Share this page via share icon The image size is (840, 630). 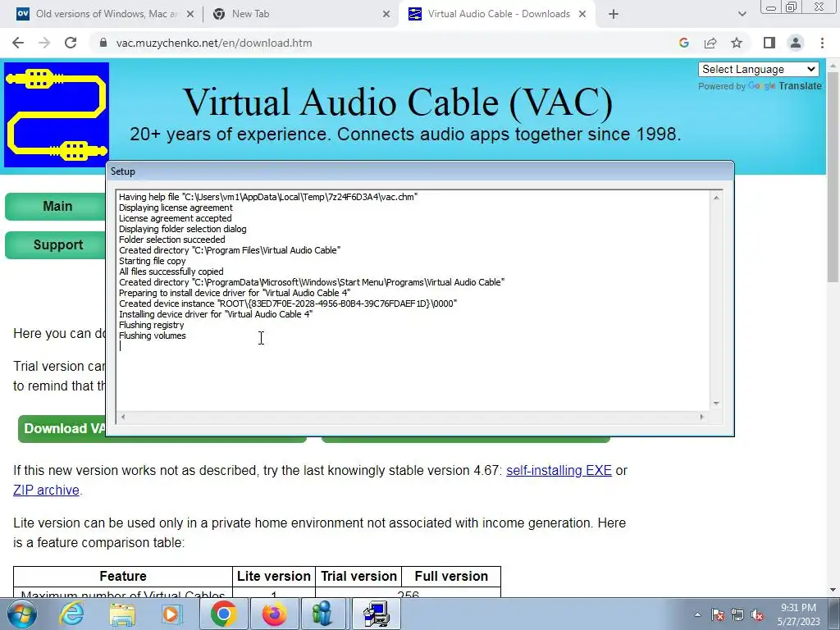[710, 43]
